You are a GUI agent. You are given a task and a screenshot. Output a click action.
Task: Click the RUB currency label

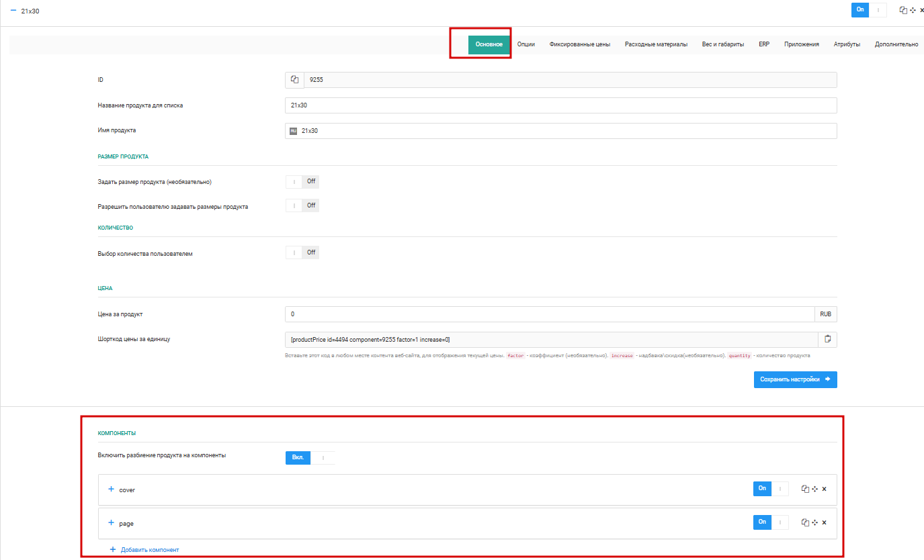[x=826, y=314]
